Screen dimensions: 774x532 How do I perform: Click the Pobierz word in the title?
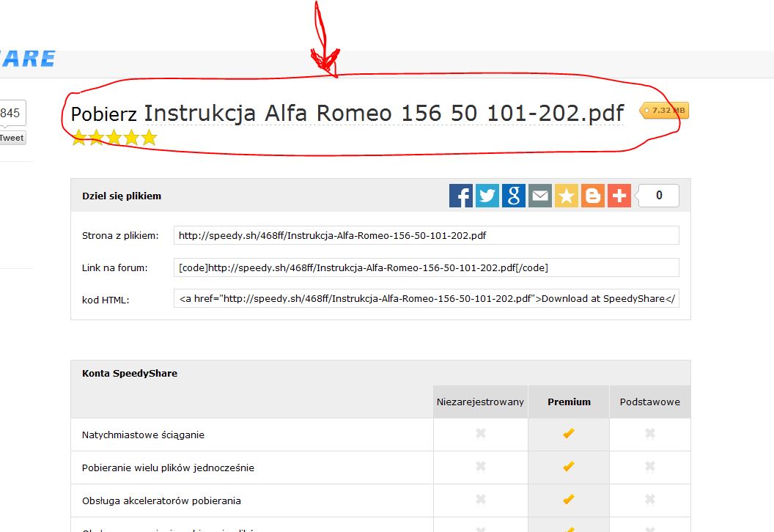pos(103,114)
